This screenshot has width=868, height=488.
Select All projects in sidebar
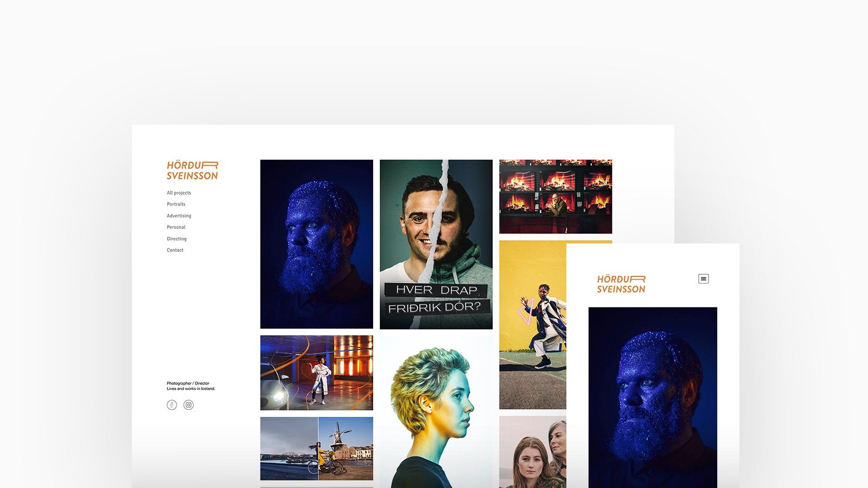tap(178, 193)
